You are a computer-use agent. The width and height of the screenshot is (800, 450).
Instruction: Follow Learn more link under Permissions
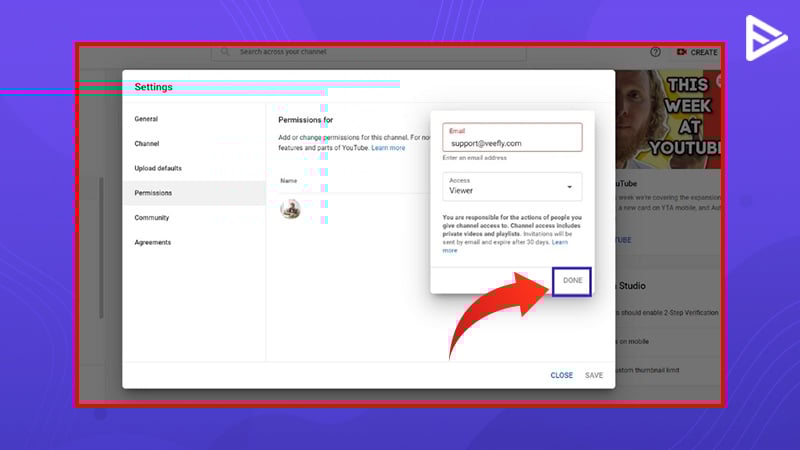click(388, 148)
